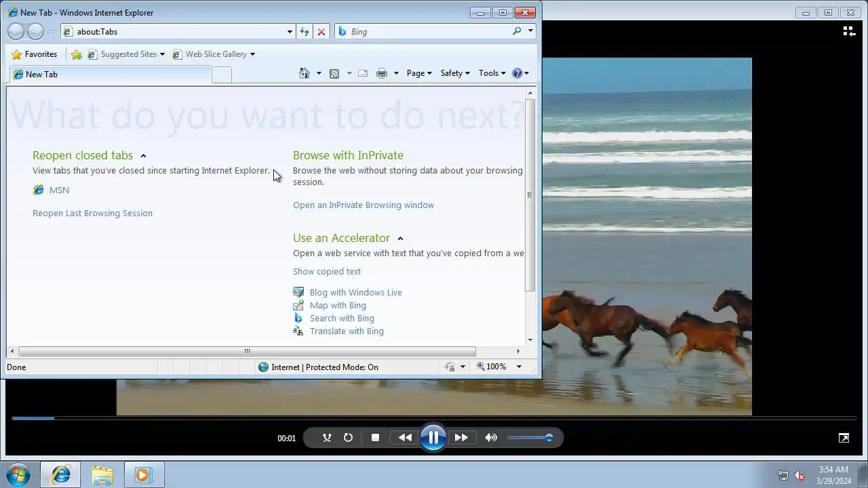Viewport: 868px width, 488px height.
Task: Adjust the Media Player volume slider
Action: coord(530,438)
